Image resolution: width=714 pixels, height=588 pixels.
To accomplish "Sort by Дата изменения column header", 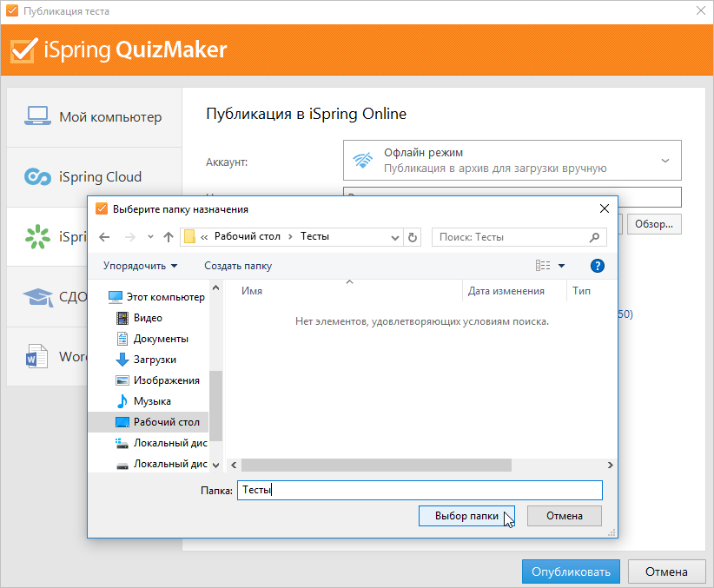I will pyautogui.click(x=506, y=291).
